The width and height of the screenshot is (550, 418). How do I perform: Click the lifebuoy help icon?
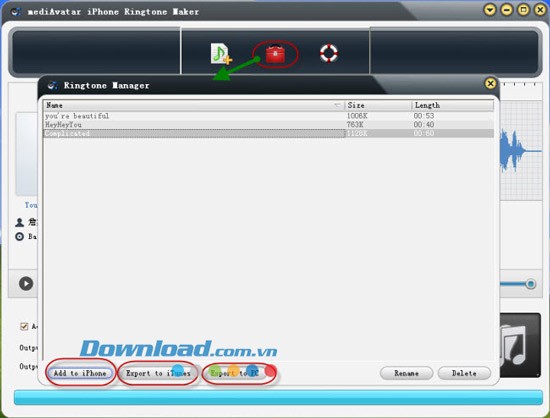pos(329,53)
